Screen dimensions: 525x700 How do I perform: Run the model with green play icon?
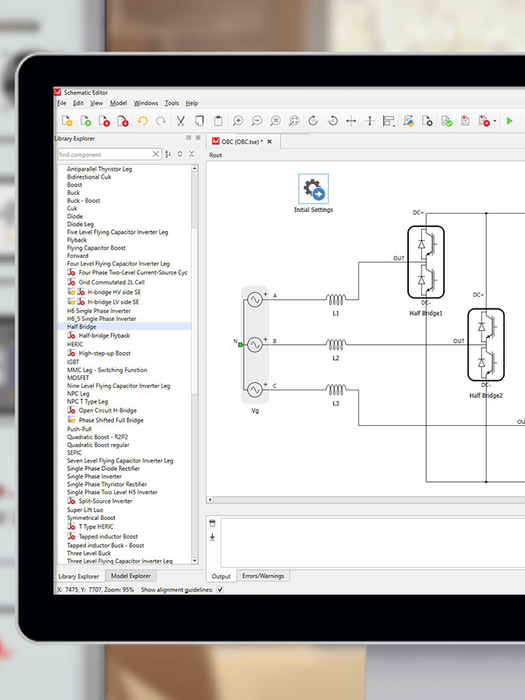point(509,121)
